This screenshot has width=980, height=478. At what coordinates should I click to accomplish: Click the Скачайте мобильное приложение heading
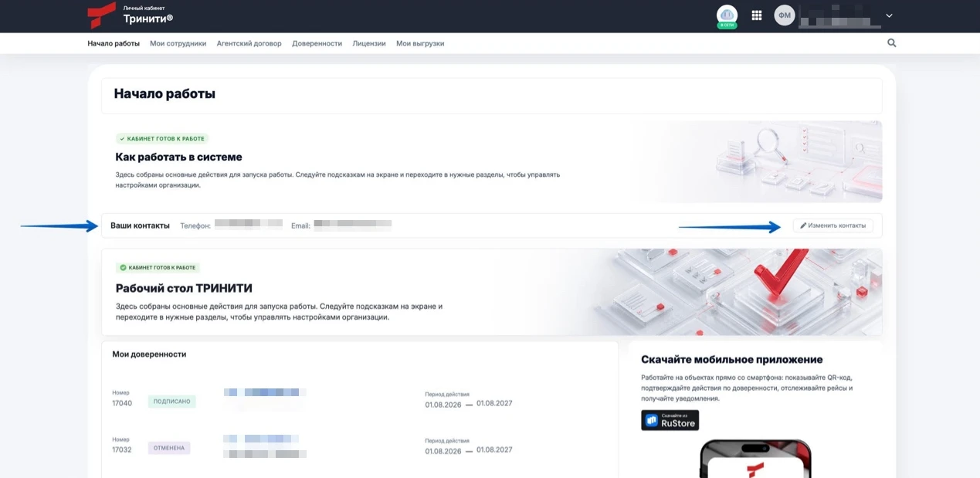pyautogui.click(x=731, y=359)
